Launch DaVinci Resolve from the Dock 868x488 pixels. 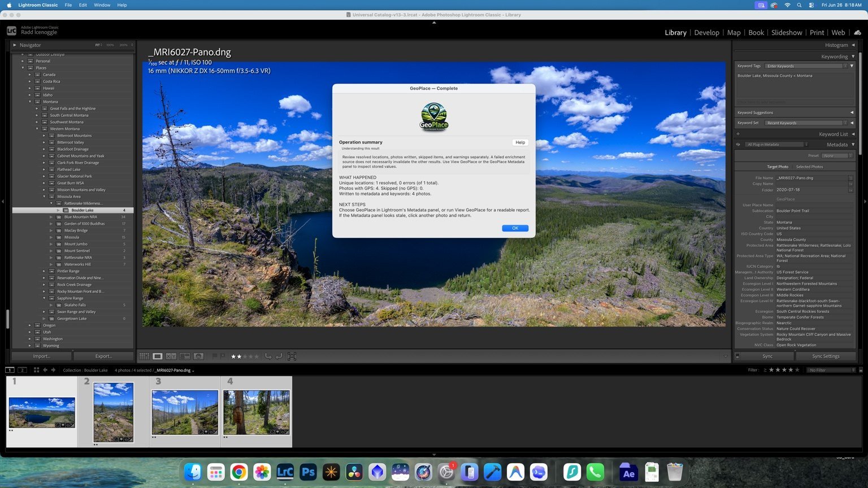coord(354,472)
